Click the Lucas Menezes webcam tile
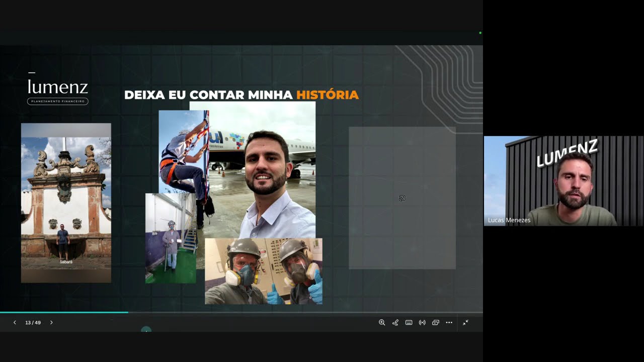 click(x=563, y=181)
